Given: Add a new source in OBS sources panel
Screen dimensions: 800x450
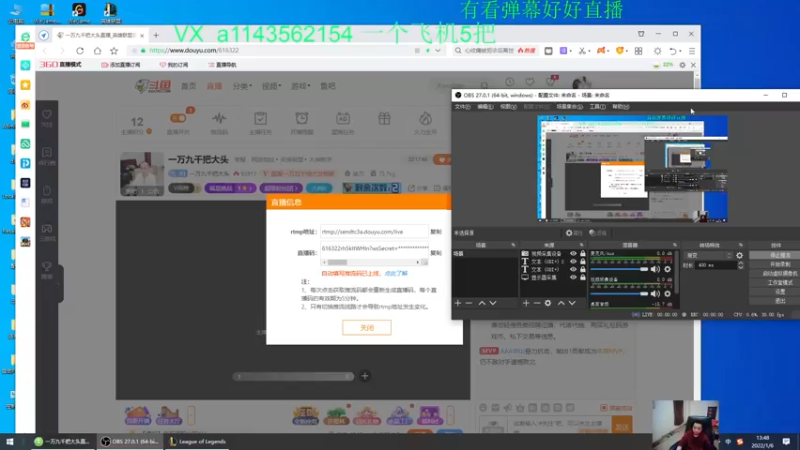Looking at the screenshot, I should click(x=526, y=303).
